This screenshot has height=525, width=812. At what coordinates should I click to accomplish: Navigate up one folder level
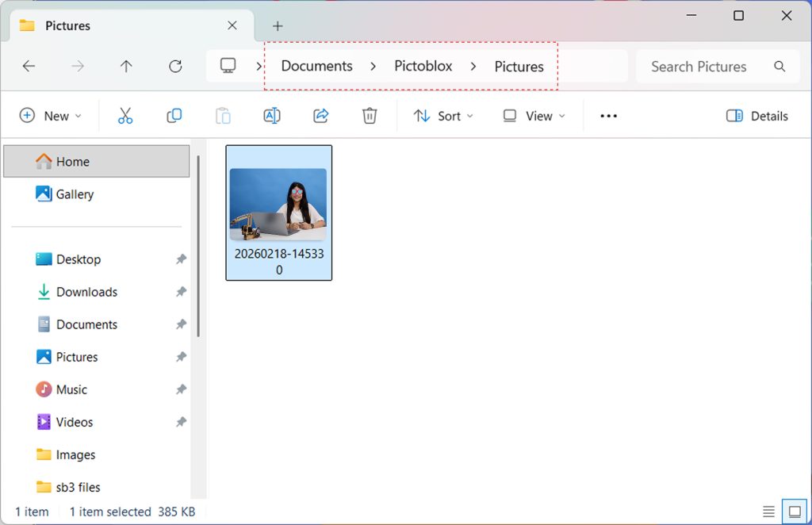[126, 67]
